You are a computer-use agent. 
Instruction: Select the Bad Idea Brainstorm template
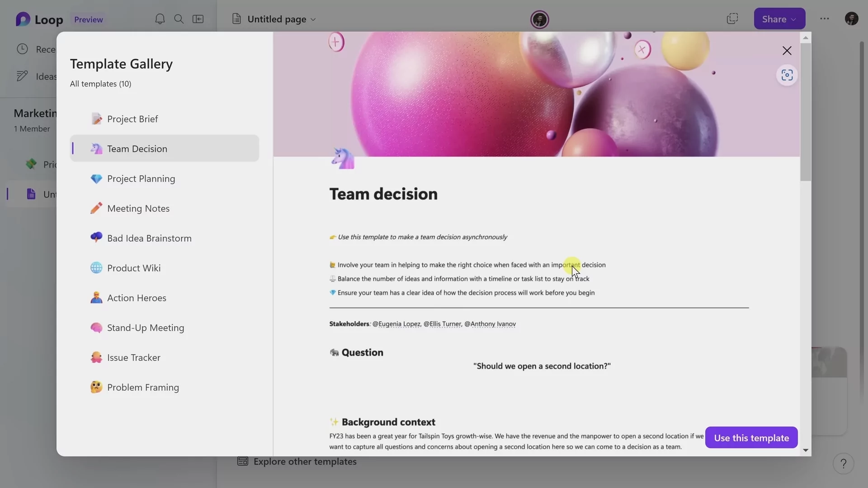pos(165,238)
